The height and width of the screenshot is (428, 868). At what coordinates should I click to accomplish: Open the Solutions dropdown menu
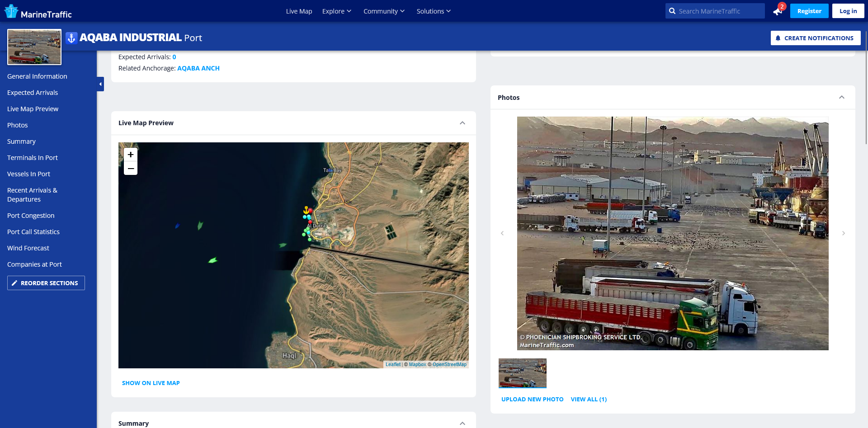coord(434,11)
